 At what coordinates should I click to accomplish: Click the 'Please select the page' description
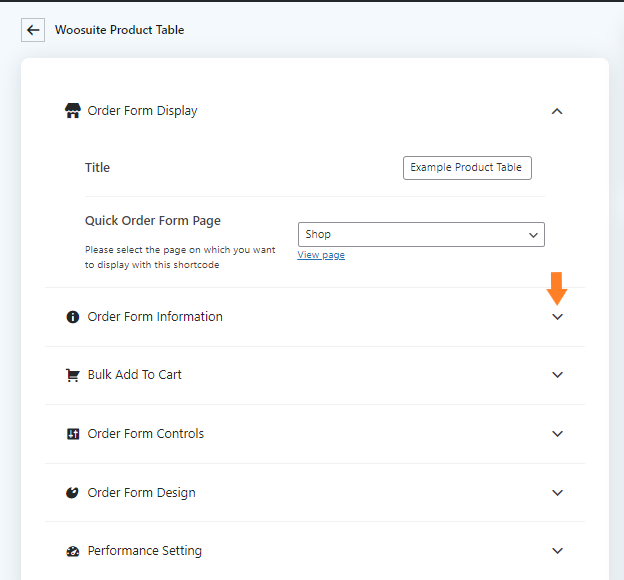(180, 257)
